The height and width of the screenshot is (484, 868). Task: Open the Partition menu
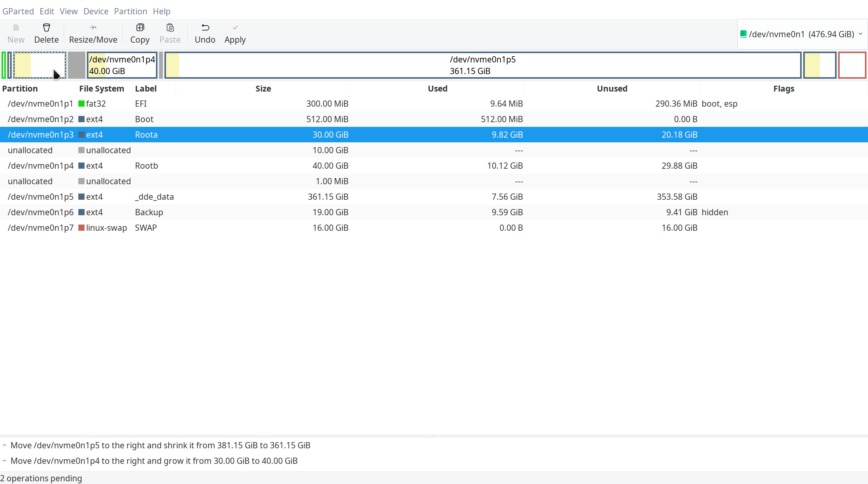(130, 11)
